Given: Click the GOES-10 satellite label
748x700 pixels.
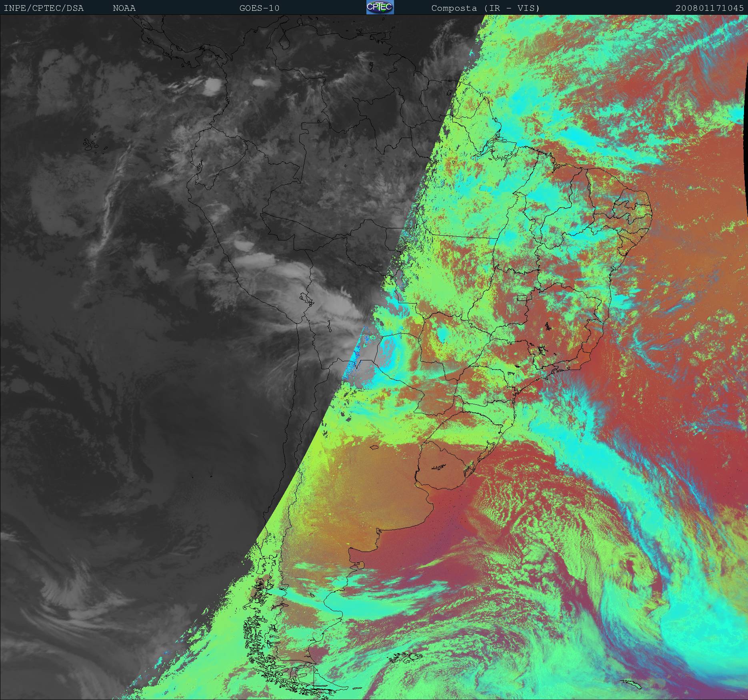Looking at the screenshot, I should (x=259, y=8).
